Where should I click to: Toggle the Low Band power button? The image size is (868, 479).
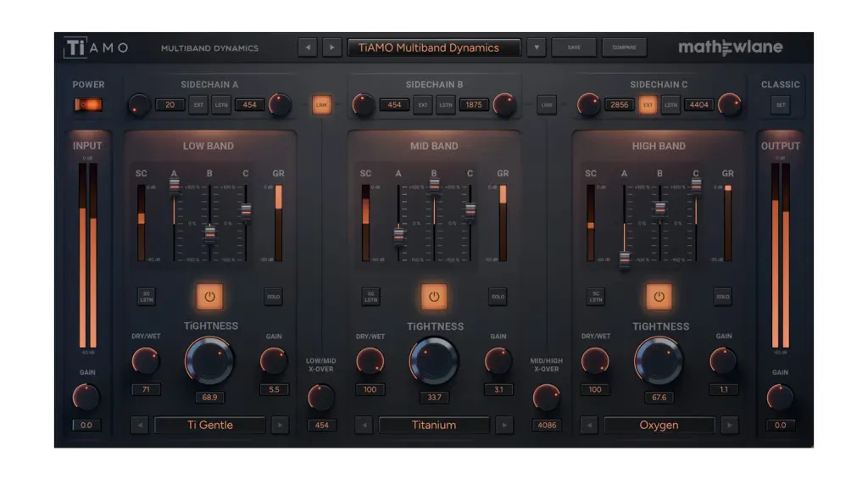point(209,296)
